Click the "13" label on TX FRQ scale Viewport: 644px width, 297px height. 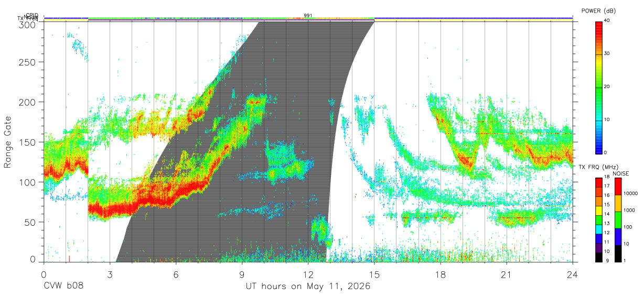(x=607, y=223)
